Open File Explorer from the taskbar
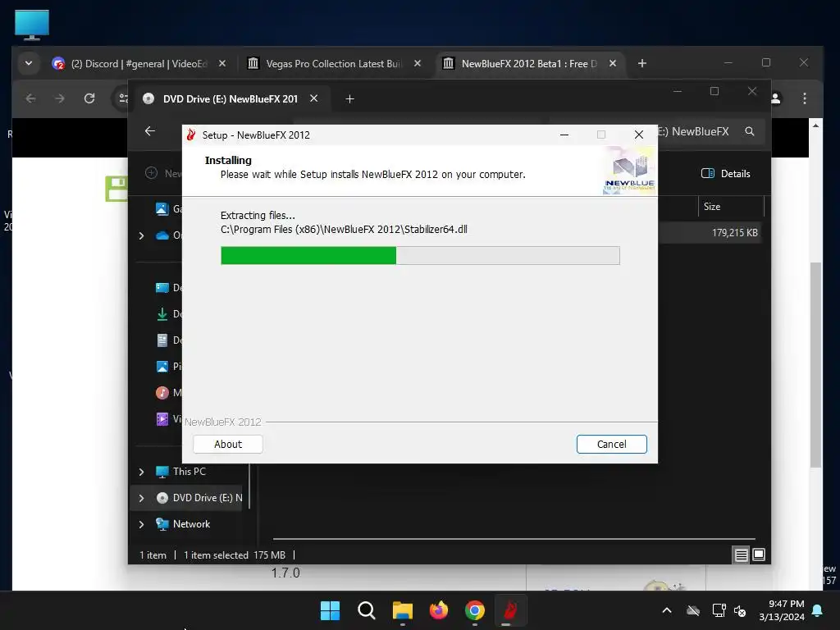 pos(402,610)
